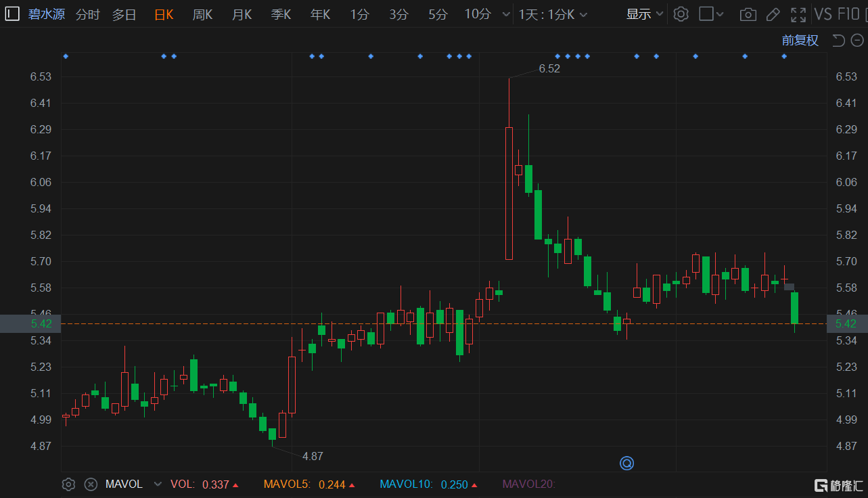Take a chart screenshot with camera icon
The image size is (868, 498).
(x=748, y=14)
